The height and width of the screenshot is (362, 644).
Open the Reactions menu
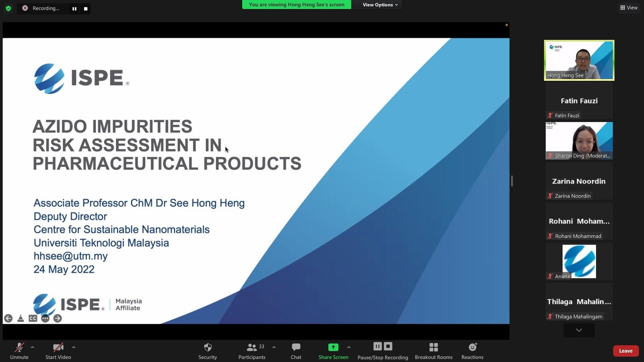(473, 348)
